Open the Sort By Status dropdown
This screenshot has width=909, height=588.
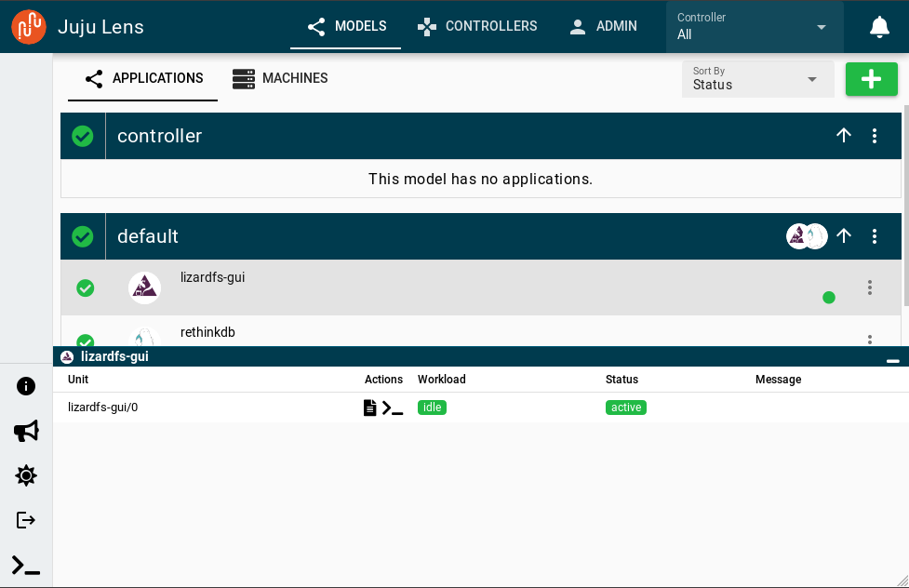point(757,79)
